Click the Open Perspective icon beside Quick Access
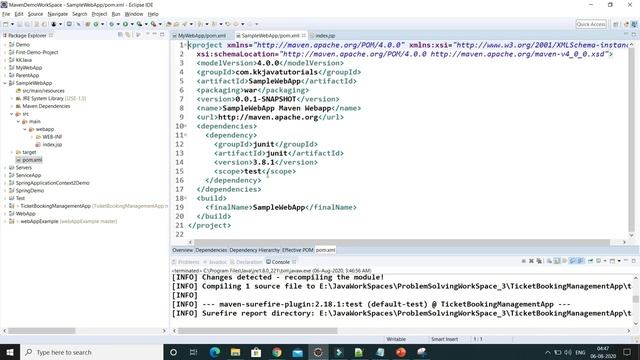This screenshot has height=360, width=640. point(616,24)
